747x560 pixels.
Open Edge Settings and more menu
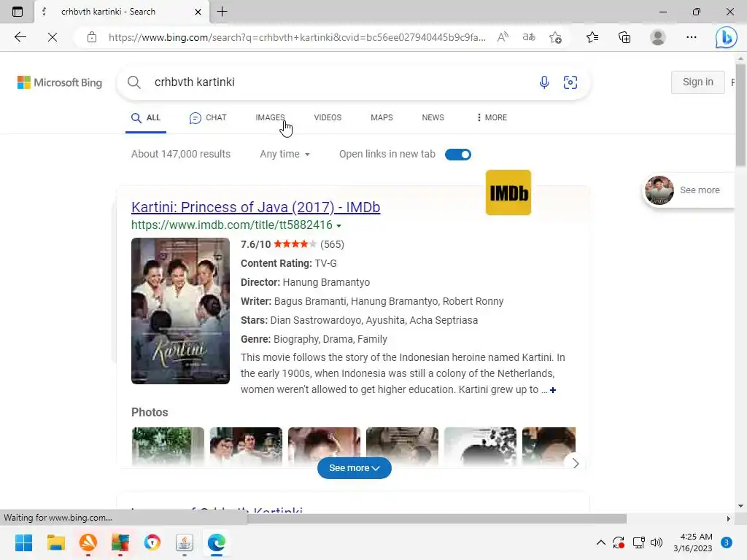[x=692, y=37]
